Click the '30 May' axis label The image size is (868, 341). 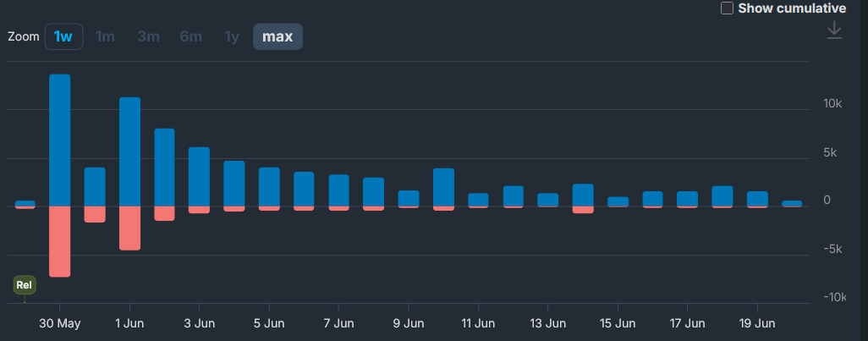(60, 323)
